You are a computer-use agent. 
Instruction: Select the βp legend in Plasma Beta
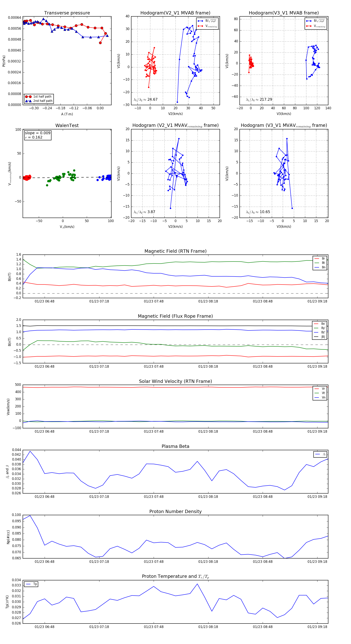coord(320,454)
